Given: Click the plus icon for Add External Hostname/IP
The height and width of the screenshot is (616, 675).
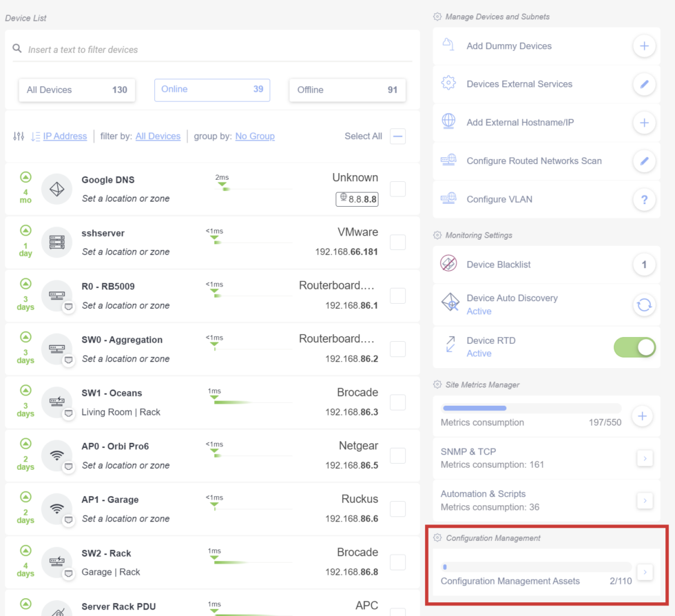Looking at the screenshot, I should (644, 123).
